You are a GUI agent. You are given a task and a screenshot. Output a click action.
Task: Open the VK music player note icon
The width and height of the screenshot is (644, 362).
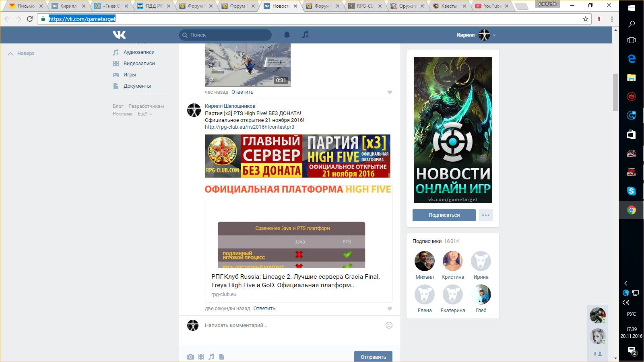305,35
